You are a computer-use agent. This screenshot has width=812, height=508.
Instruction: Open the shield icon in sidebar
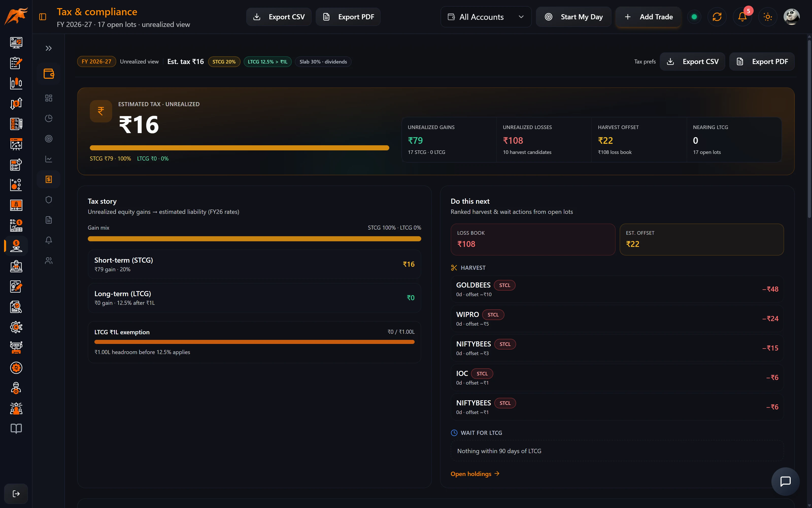(49, 200)
